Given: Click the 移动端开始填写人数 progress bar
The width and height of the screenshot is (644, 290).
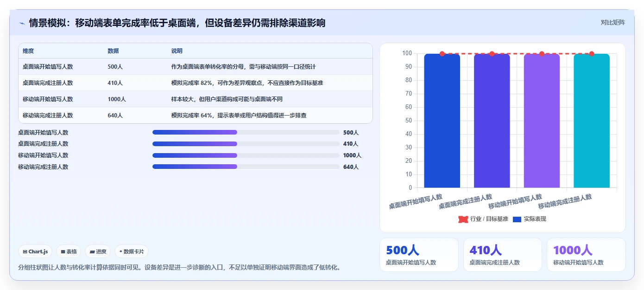Looking at the screenshot, I should click(246, 155).
